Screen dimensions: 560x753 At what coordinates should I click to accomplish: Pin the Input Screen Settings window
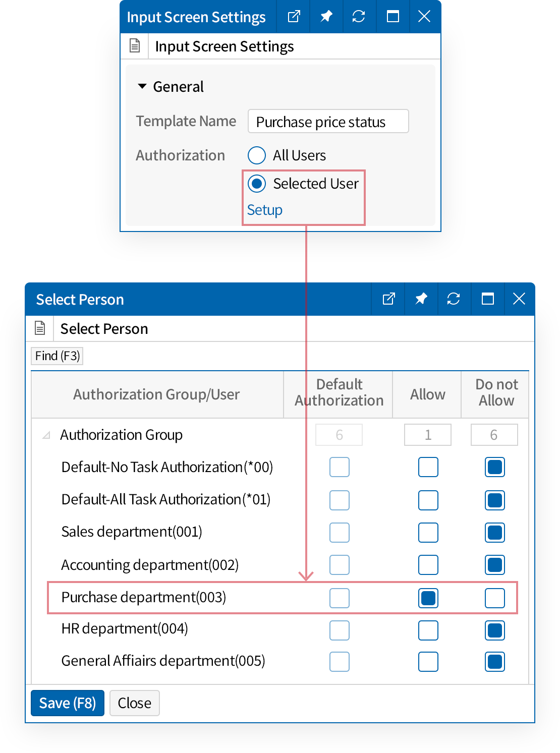click(x=326, y=17)
